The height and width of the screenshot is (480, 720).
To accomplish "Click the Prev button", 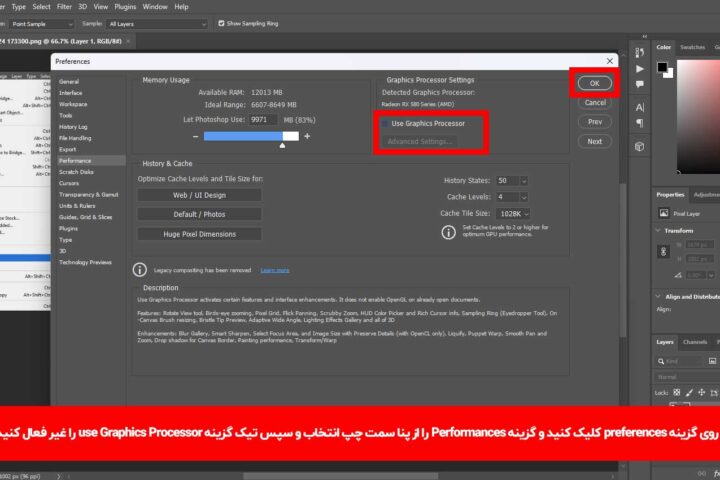I will click(x=595, y=122).
